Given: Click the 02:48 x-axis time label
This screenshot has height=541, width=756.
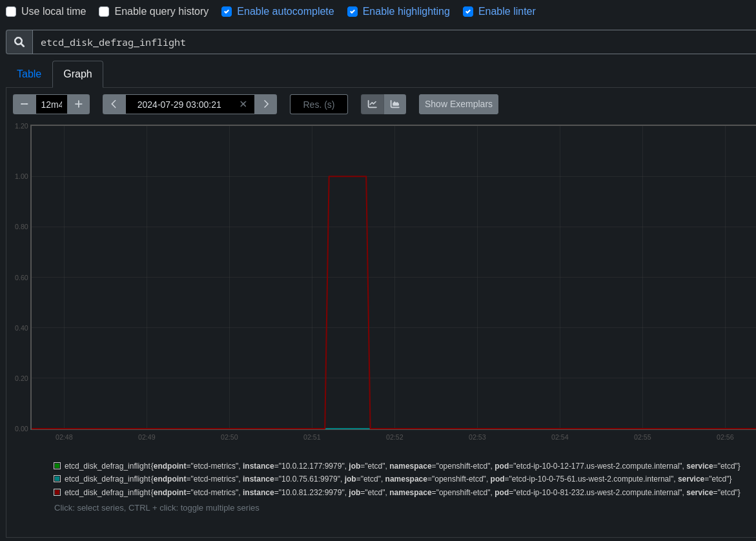Looking at the screenshot, I should click(x=64, y=437).
